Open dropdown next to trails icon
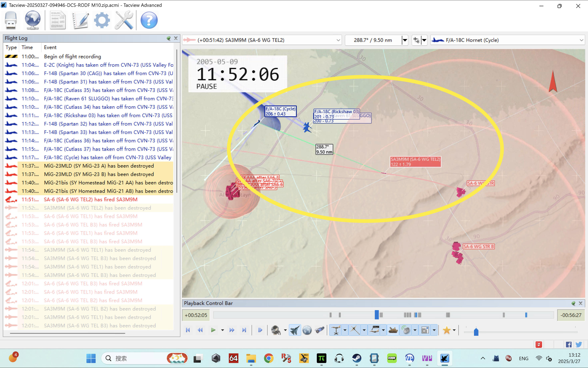The height and width of the screenshot is (368, 588). coord(364,330)
